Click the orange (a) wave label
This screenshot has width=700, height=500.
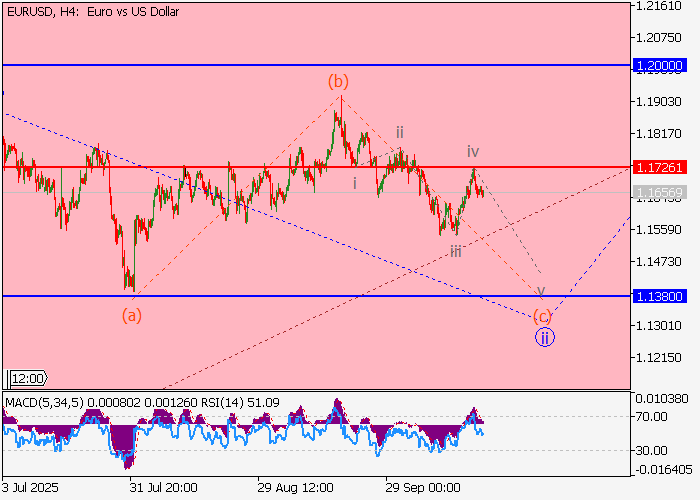point(131,315)
